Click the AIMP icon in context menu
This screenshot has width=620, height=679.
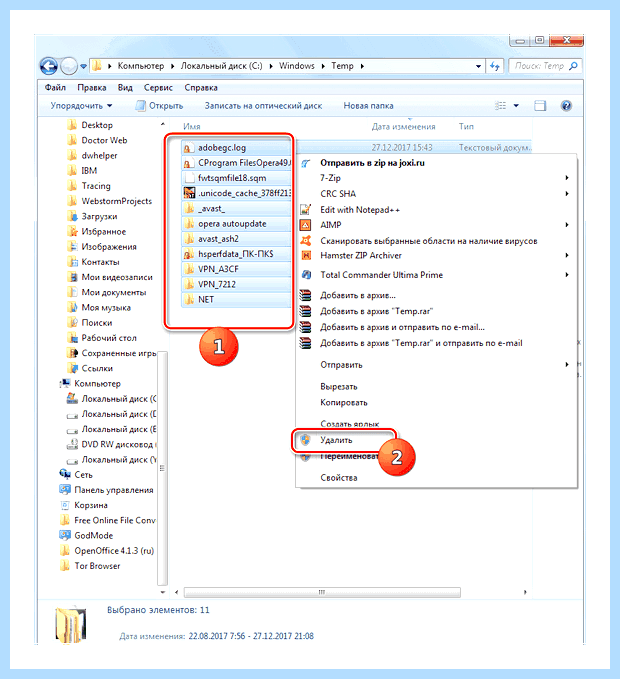[x=306, y=225]
